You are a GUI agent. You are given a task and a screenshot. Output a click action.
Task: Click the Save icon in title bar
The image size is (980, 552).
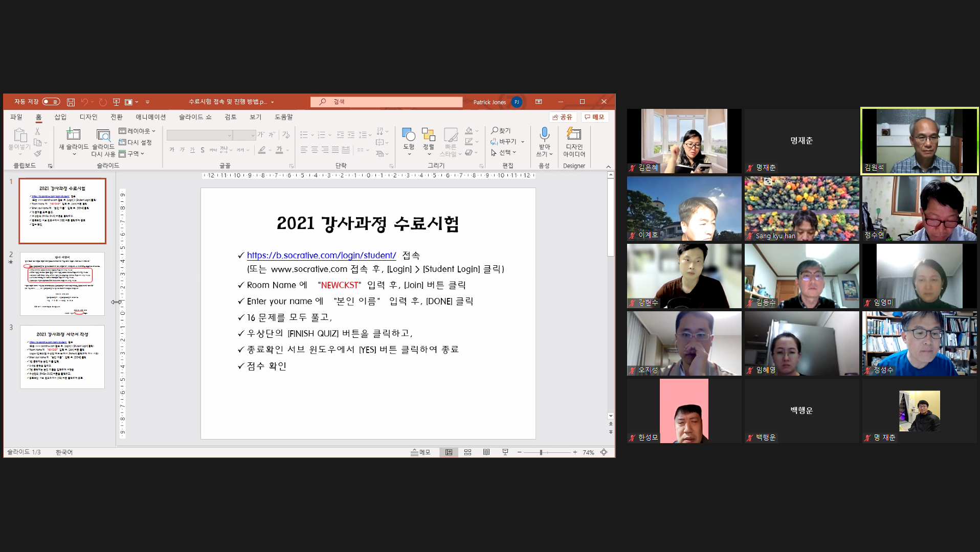pyautogui.click(x=71, y=102)
